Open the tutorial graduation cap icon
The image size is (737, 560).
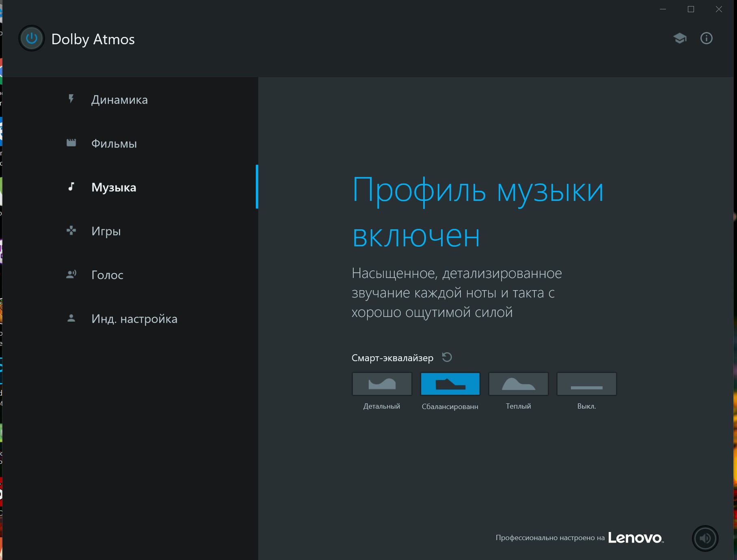coord(680,39)
